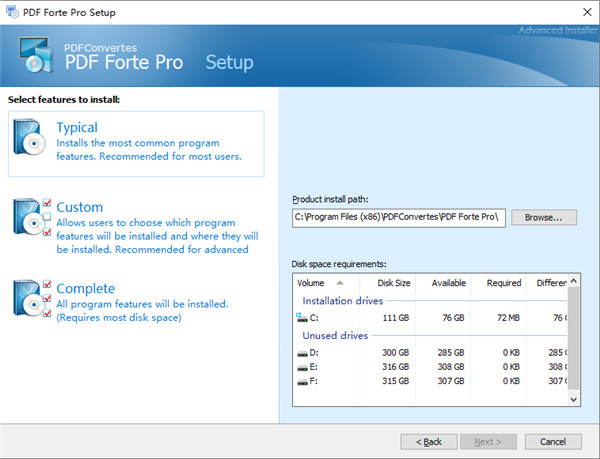Image resolution: width=600 pixels, height=459 pixels.
Task: Click the 'Select features to install:' label
Action: [x=64, y=100]
